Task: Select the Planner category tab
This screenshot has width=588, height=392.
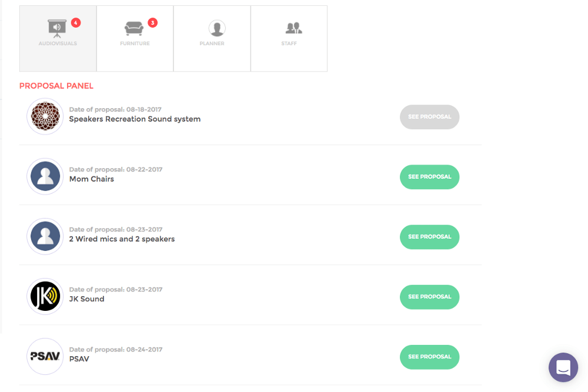Action: pyautogui.click(x=212, y=39)
